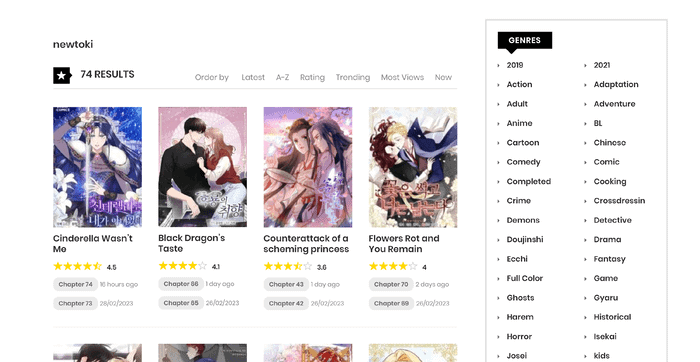This screenshot has width=700, height=362.
Task: Sort results by Rating
Action: (x=312, y=77)
